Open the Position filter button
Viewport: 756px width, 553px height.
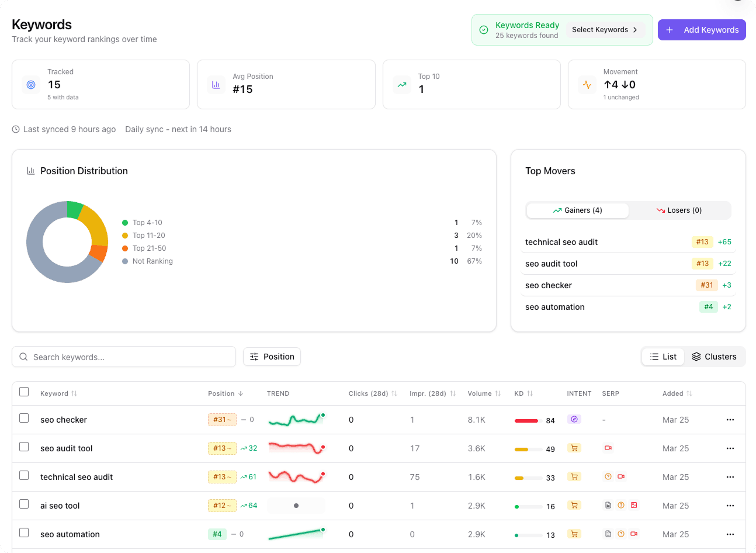click(x=272, y=357)
